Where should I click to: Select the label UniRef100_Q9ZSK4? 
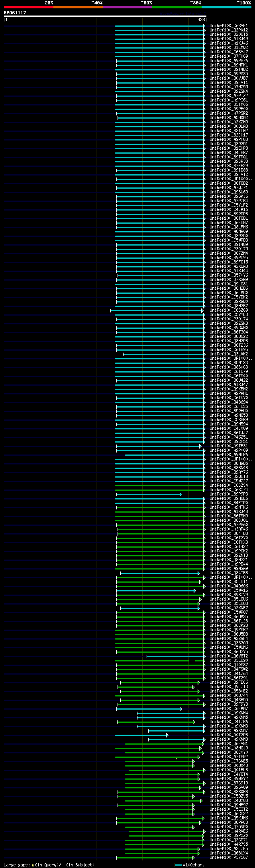tap(229, 92)
